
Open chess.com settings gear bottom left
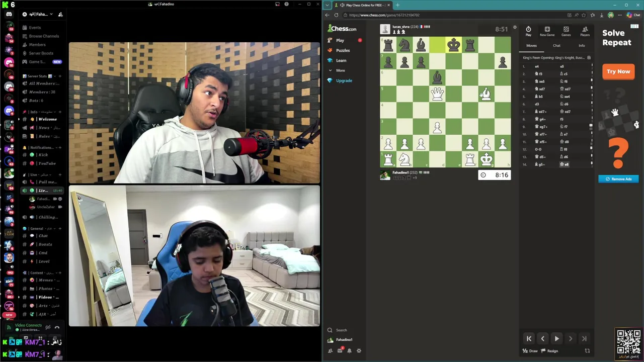pyautogui.click(x=359, y=350)
